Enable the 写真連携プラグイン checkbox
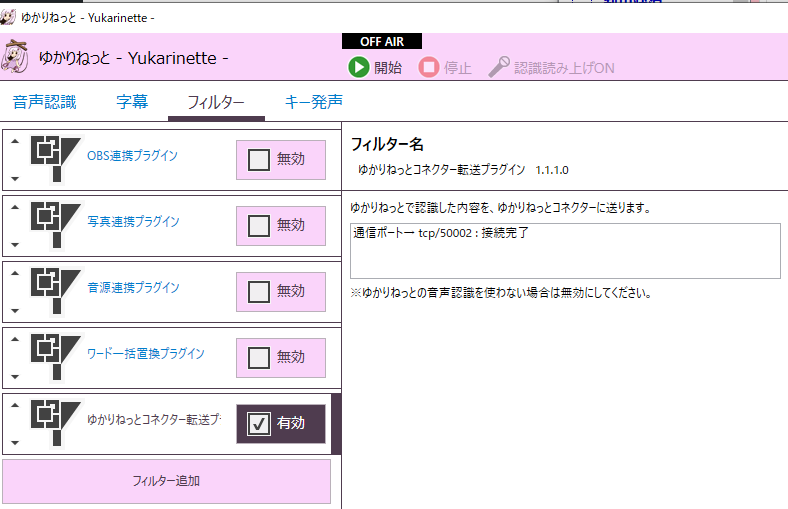Image resolution: width=788 pixels, height=509 pixels. [259, 226]
